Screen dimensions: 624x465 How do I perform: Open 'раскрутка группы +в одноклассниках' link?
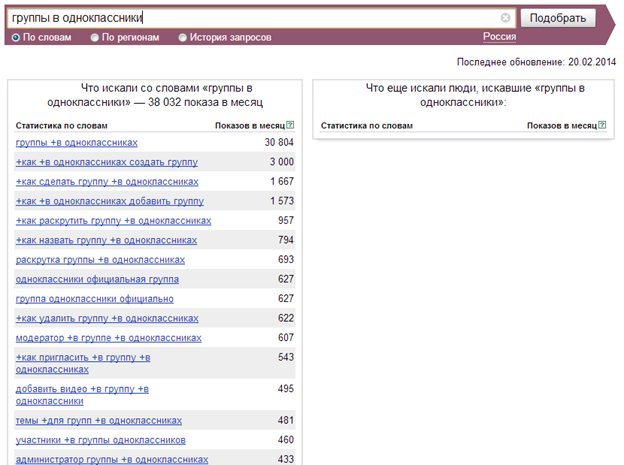point(100,260)
